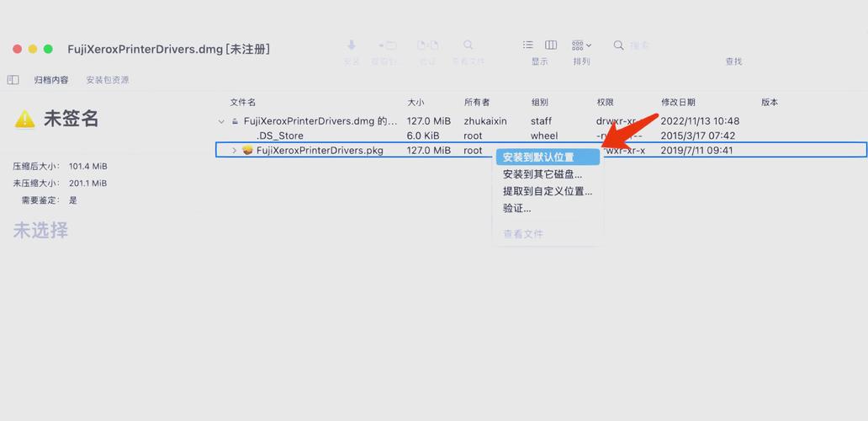Click the search magnifier icon

point(619,45)
